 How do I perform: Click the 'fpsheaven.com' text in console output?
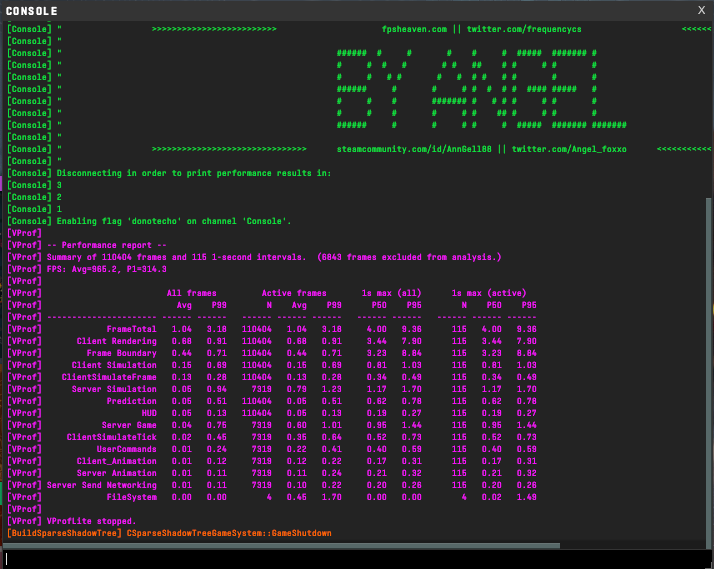[414, 29]
